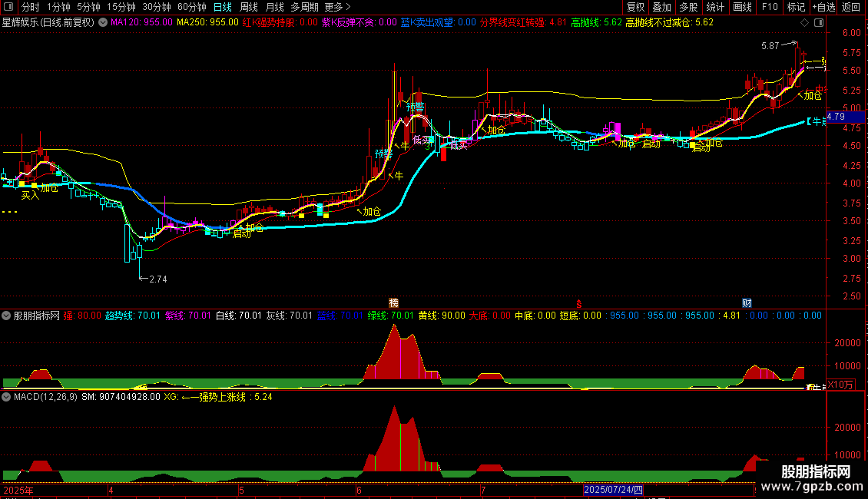Click the diamond icon in main chart header
The width and height of the screenshot is (868, 499).
[x=804, y=23]
